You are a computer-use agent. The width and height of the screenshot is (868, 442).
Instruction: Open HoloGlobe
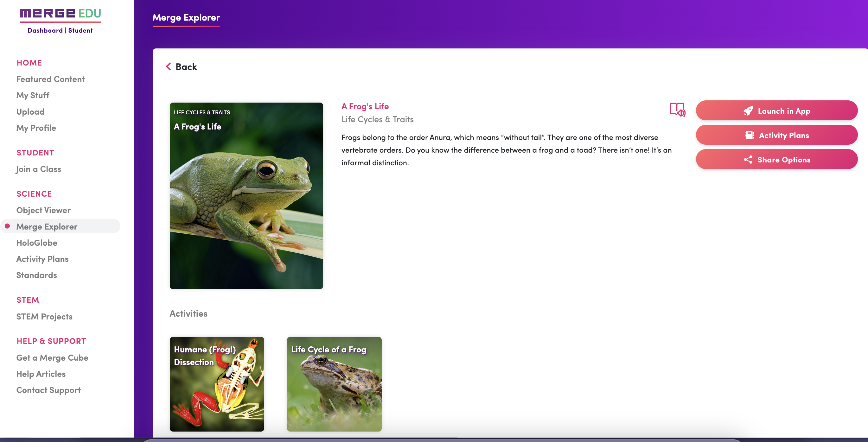37,243
